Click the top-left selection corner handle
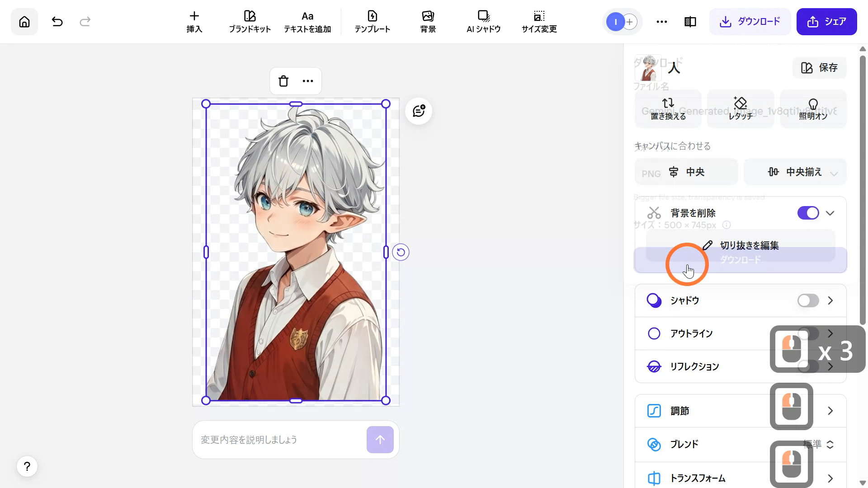Screen dimensions: 868x488 pos(206,104)
